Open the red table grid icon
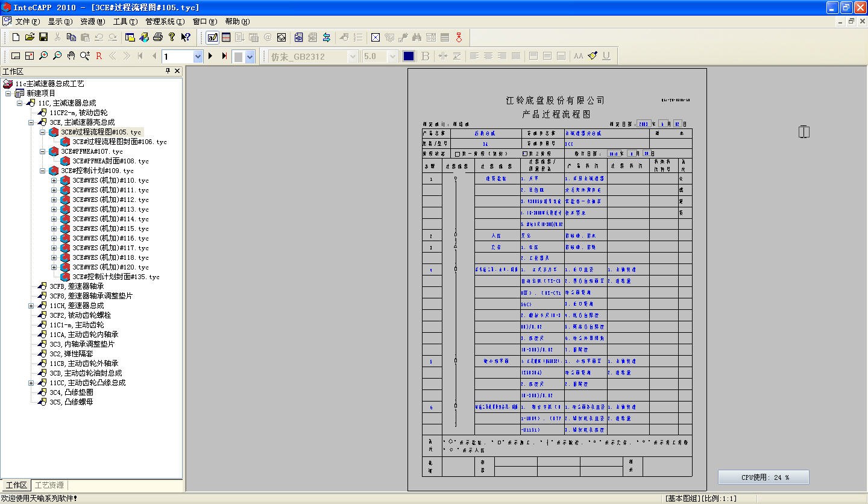Image resolution: width=868 pixels, height=504 pixels. coord(226,37)
